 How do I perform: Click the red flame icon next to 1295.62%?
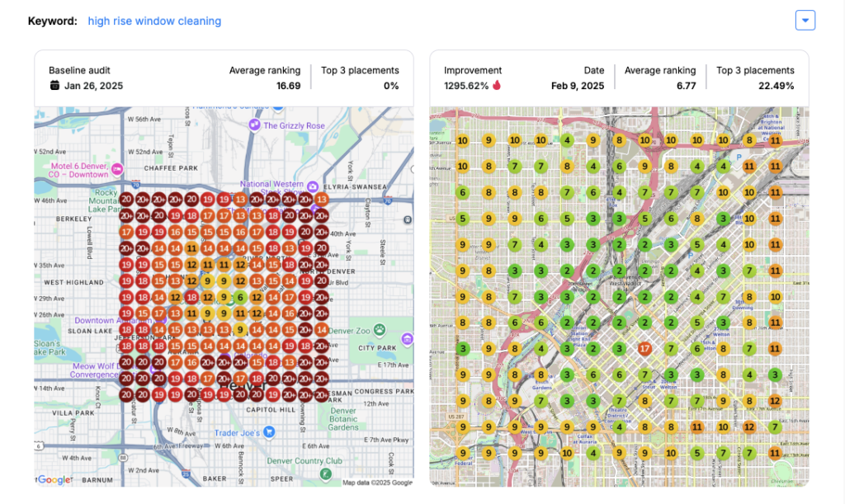coord(497,86)
